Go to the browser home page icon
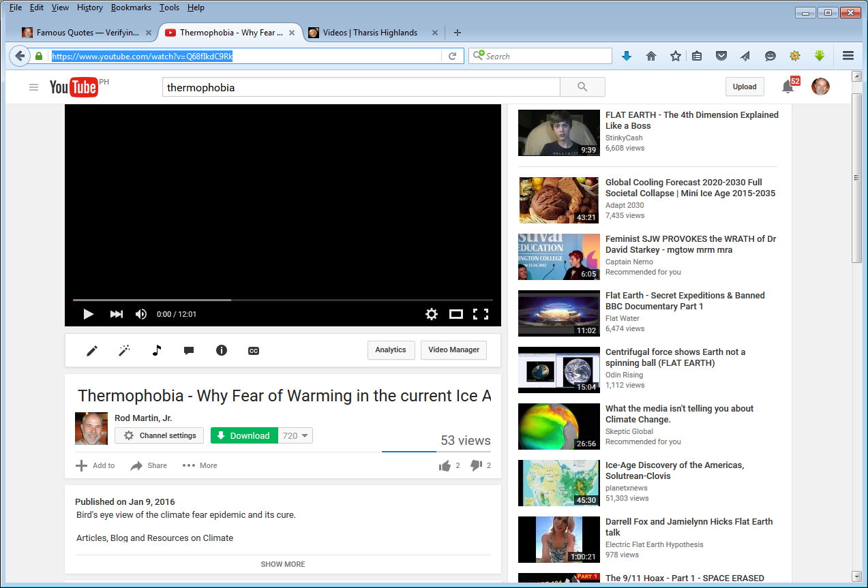Image resolution: width=868 pixels, height=588 pixels. [651, 57]
